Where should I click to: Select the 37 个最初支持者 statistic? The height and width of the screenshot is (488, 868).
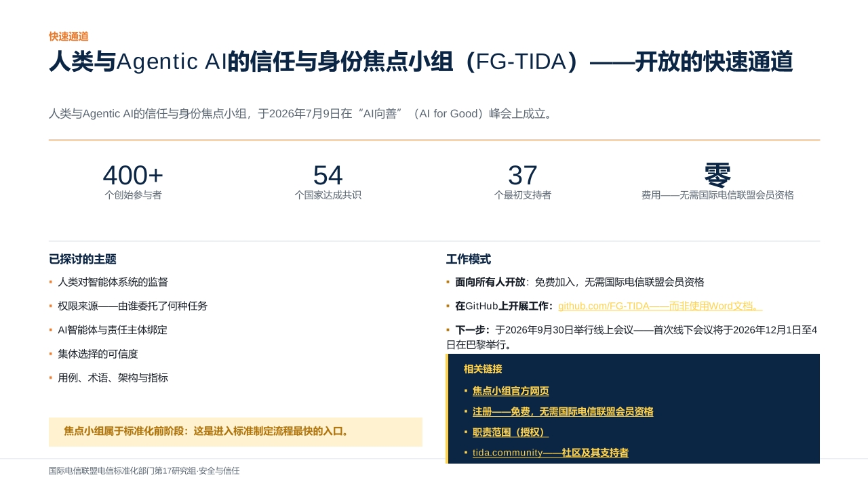pyautogui.click(x=522, y=182)
